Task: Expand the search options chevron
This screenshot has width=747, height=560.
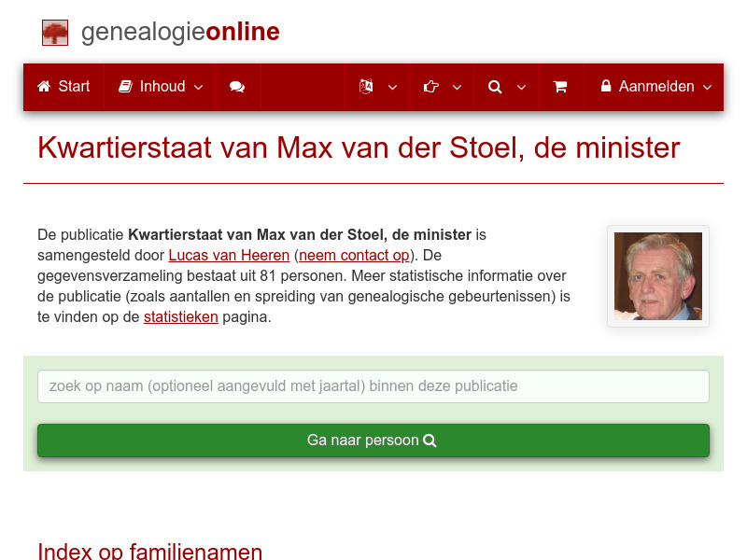Action: click(522, 87)
